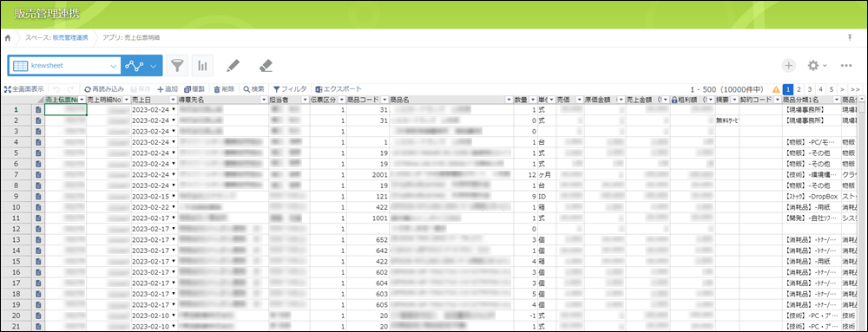This screenshot has height=332, width=868.
Task: Click the orange warning triangle icon
Action: coord(777,89)
